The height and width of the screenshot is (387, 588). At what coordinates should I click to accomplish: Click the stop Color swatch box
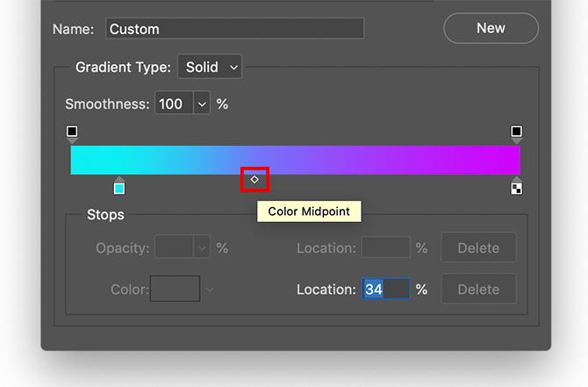click(175, 289)
